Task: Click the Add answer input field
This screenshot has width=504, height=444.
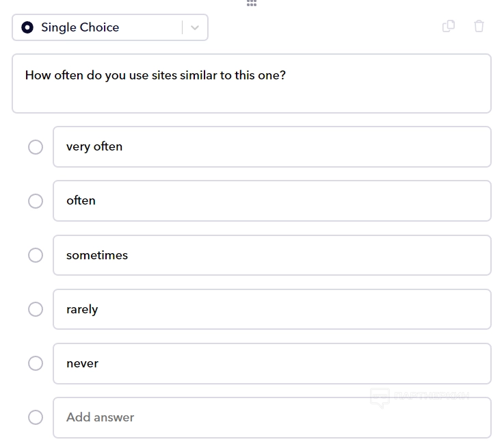Action: point(271,417)
